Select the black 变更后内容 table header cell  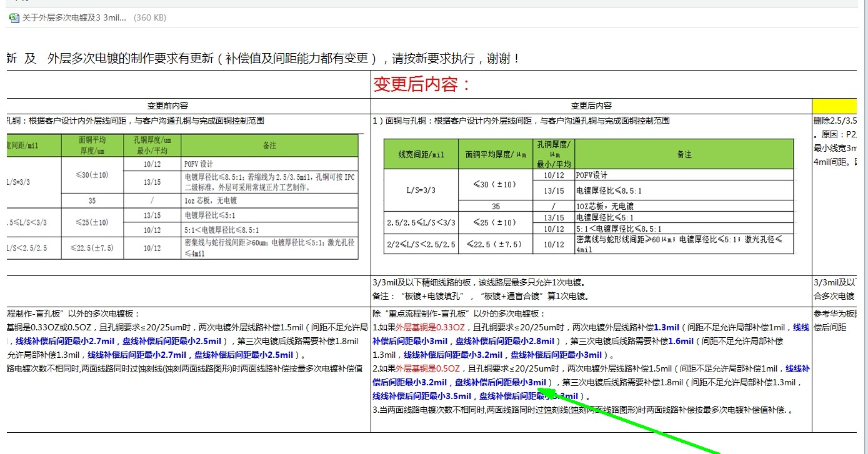coord(591,106)
